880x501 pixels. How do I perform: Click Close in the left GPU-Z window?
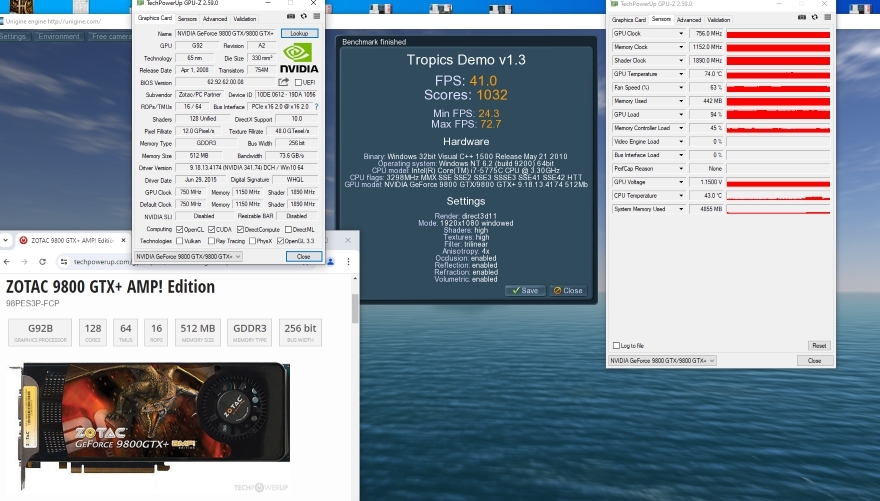(304, 256)
